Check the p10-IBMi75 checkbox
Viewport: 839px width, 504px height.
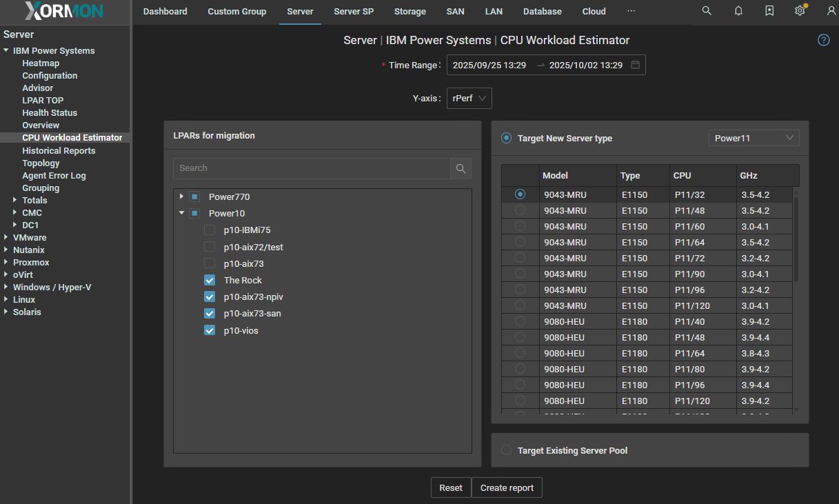(210, 230)
